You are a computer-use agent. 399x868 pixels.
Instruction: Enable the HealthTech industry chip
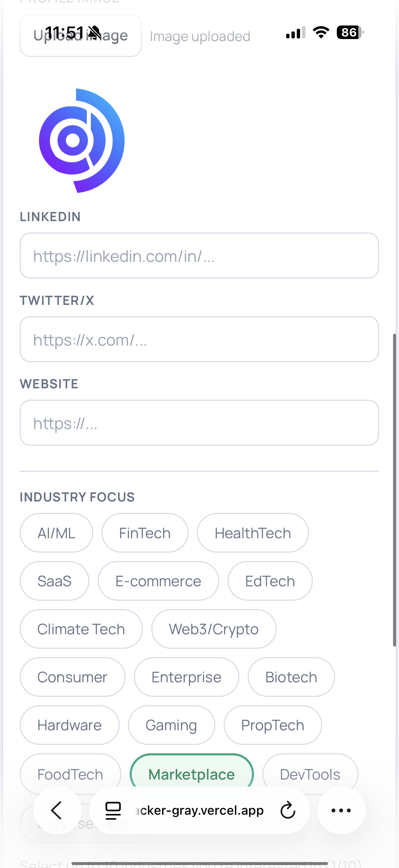point(252,533)
